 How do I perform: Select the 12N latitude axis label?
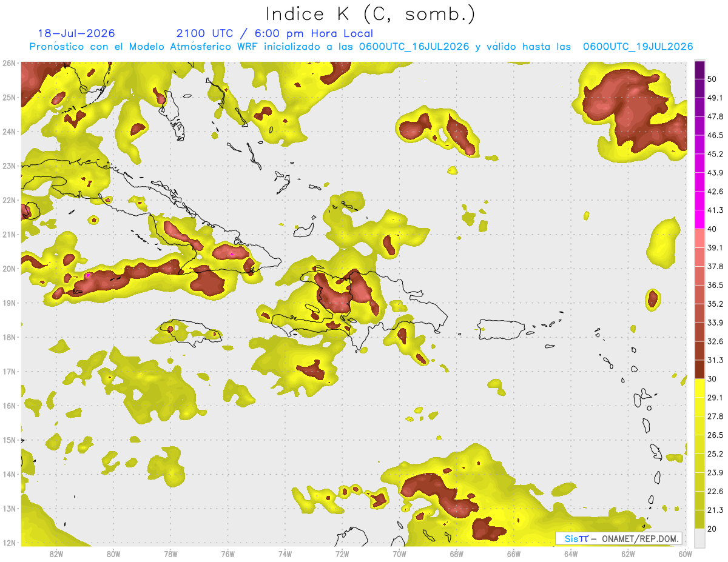click(8, 543)
